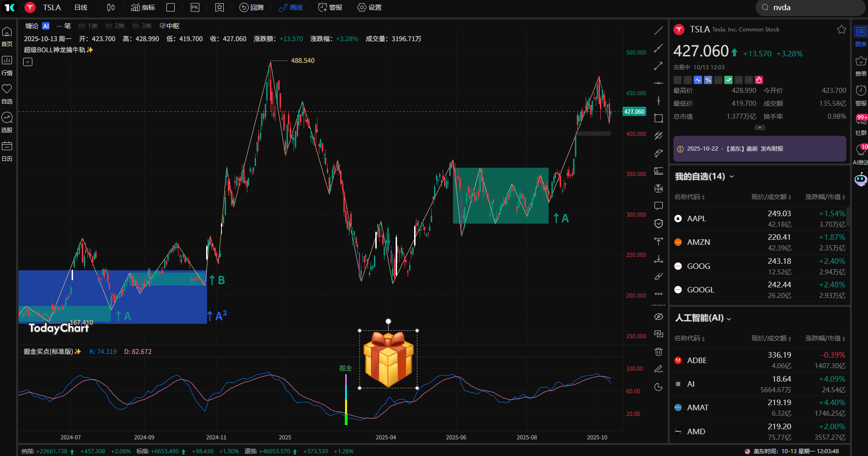Collapse the 人工智能(AI) section

[x=729, y=318]
